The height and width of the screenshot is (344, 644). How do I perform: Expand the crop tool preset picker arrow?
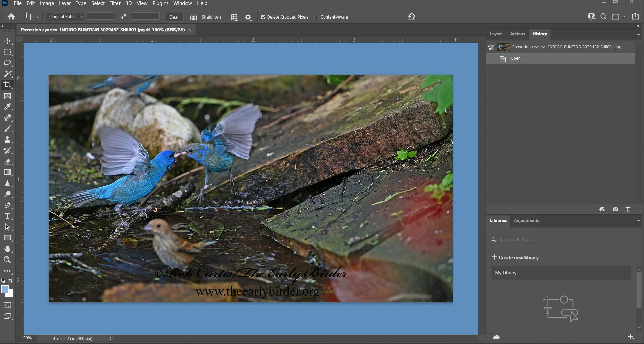37,17
